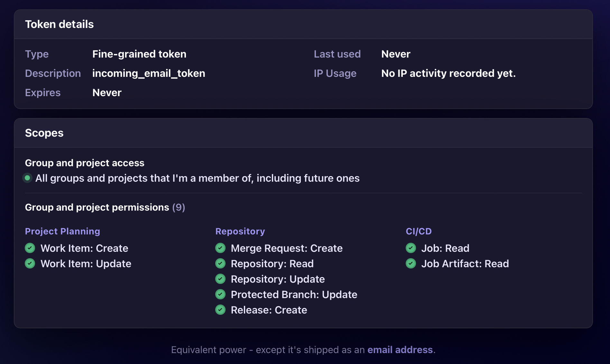Screen dimensions: 610x364
Task: Click the Repository category heading
Action: coord(240,231)
